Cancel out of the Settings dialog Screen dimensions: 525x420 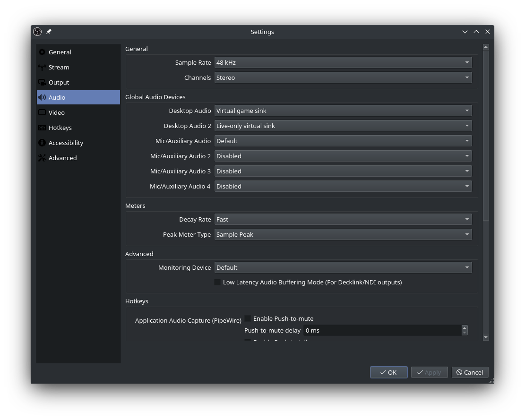coord(470,372)
